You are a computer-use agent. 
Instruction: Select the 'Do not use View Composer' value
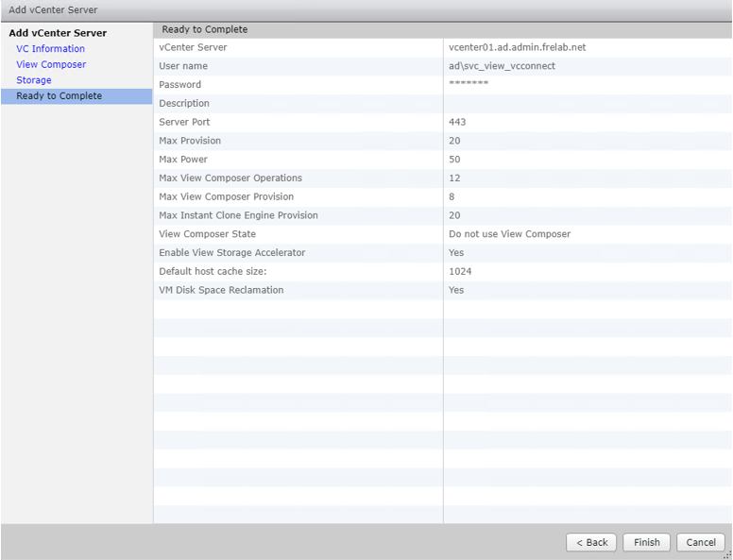coord(509,234)
